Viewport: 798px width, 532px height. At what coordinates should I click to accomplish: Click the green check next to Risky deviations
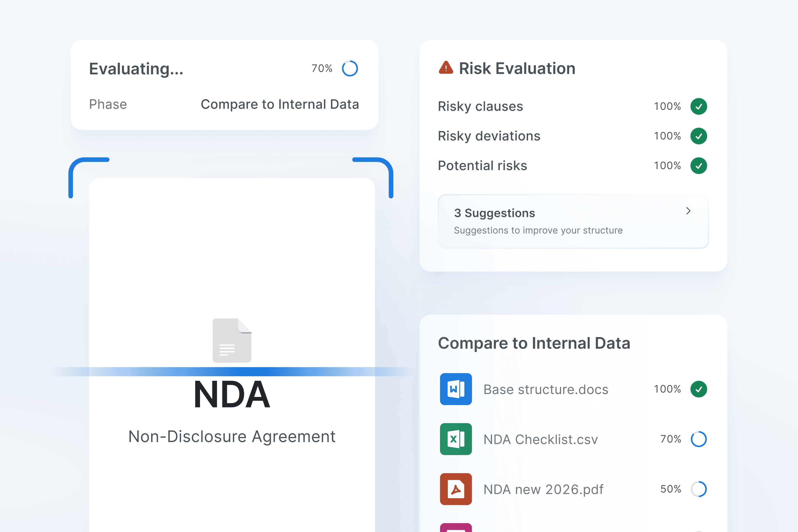click(698, 136)
